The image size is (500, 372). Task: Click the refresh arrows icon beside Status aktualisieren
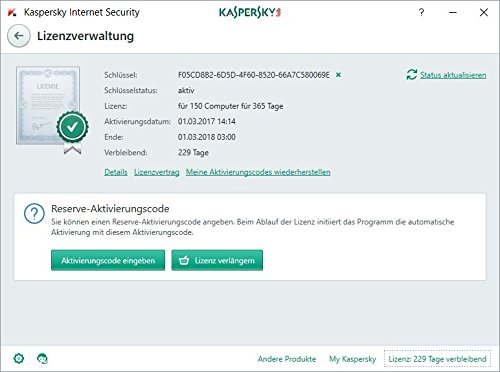pos(412,75)
